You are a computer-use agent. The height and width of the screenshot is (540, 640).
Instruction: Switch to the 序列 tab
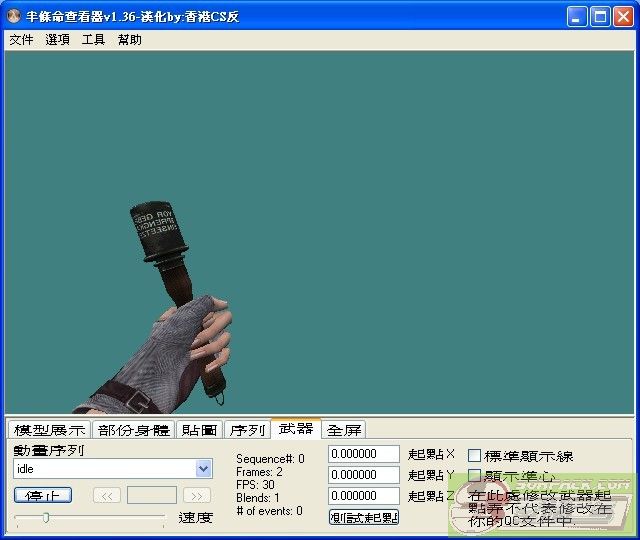[x=247, y=430]
